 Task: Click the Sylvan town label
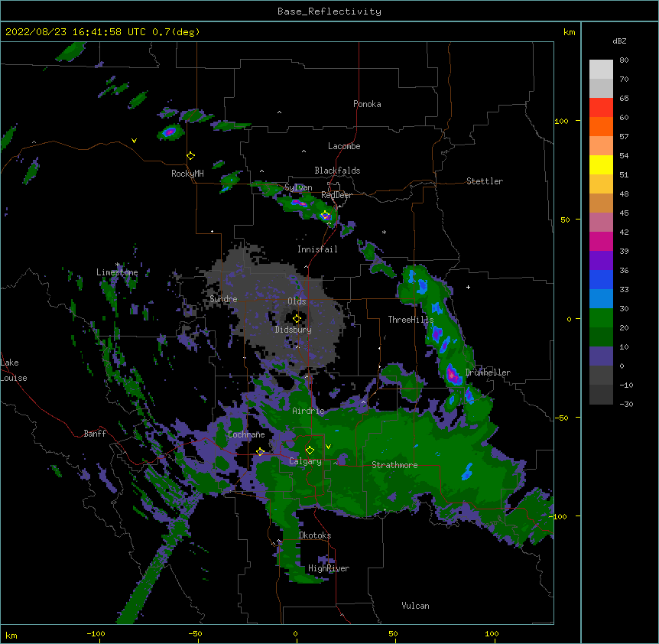[x=298, y=187]
